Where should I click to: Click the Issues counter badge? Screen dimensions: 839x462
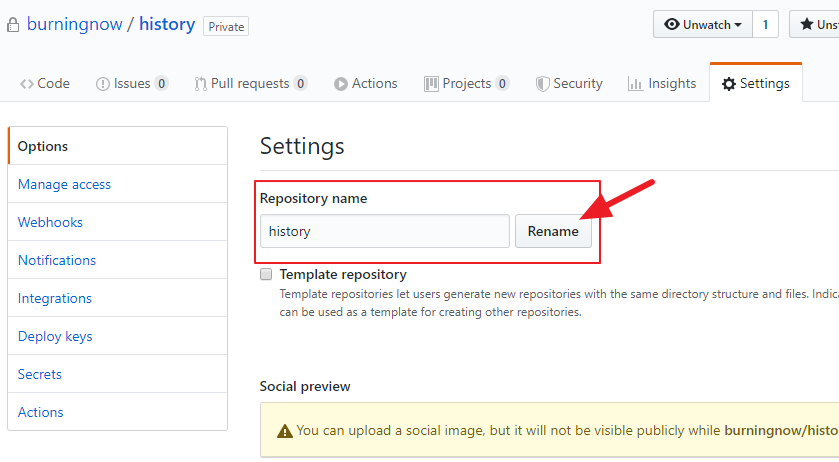tap(162, 84)
